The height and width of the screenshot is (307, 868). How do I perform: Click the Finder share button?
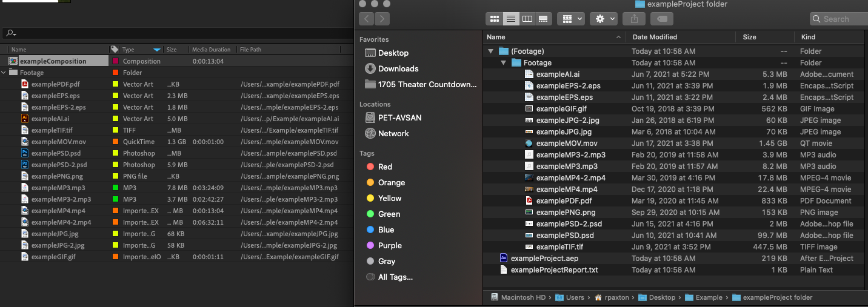pos(634,19)
